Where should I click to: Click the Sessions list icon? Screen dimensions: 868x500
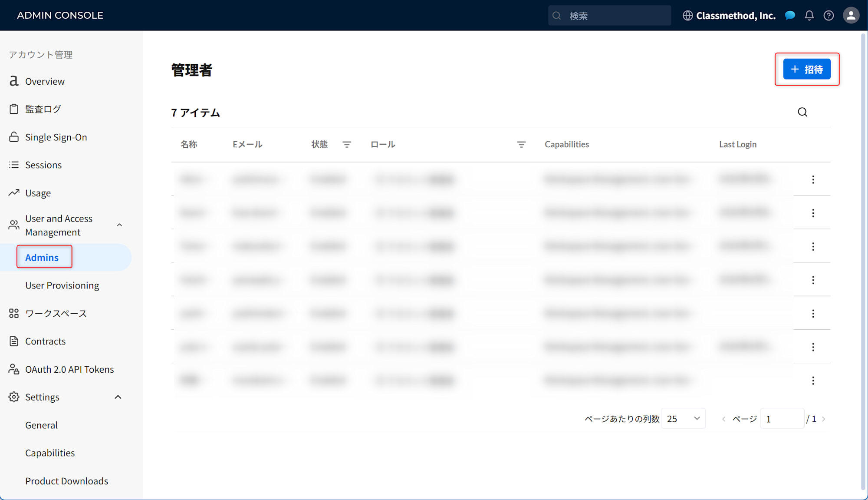[14, 165]
